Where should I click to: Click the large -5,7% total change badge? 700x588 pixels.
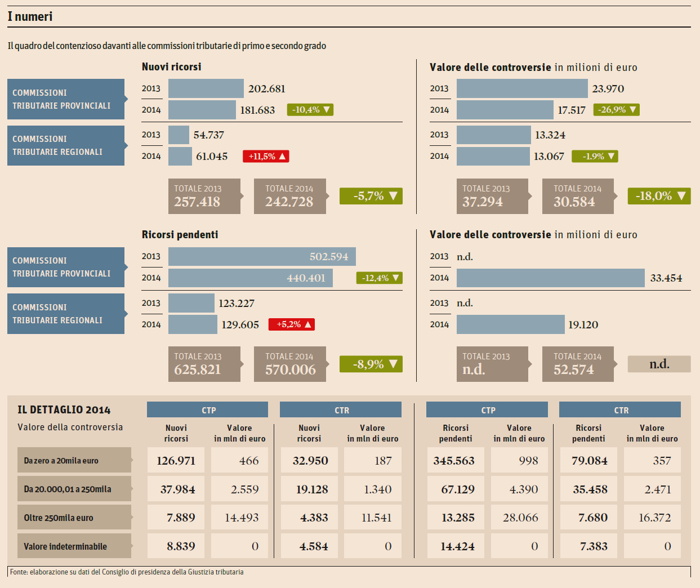click(x=371, y=196)
